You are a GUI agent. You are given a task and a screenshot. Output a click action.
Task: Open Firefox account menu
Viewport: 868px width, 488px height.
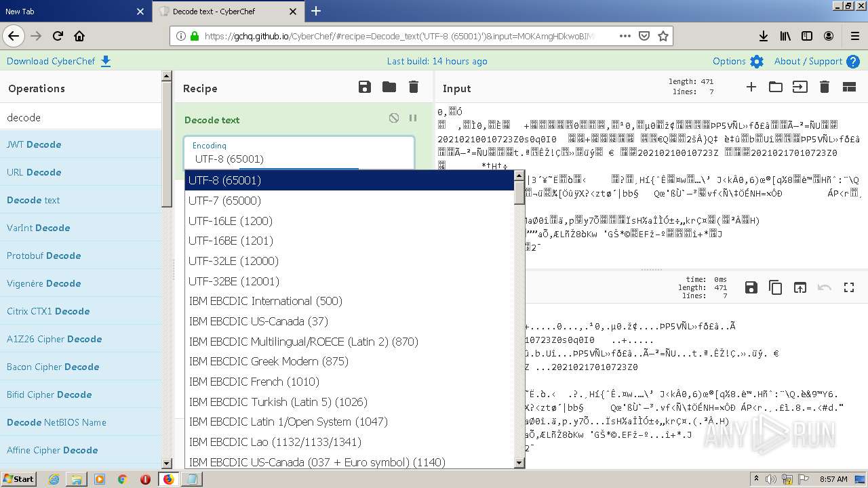(829, 36)
